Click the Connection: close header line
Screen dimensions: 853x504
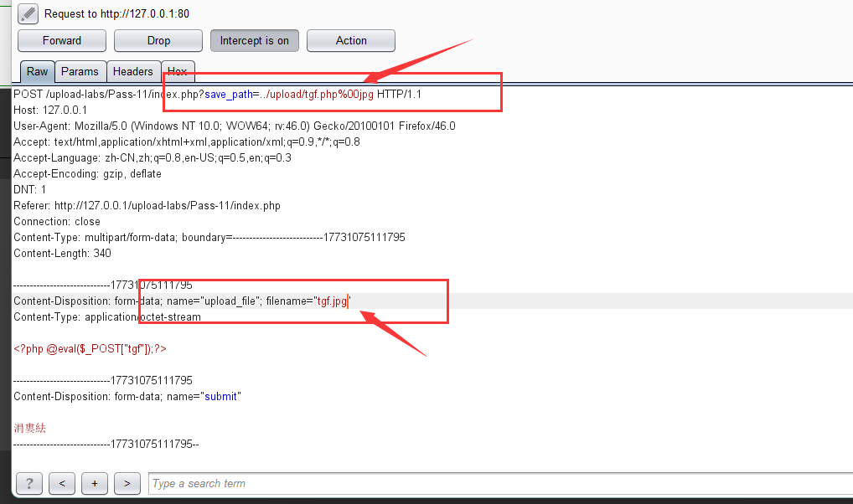point(57,222)
